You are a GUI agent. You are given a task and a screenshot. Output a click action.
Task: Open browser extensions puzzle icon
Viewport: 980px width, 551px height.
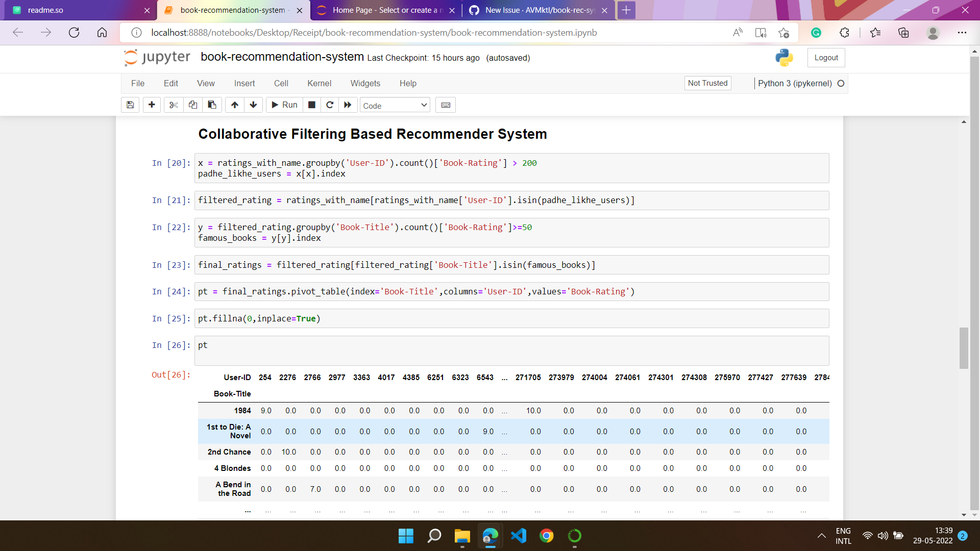coord(844,33)
